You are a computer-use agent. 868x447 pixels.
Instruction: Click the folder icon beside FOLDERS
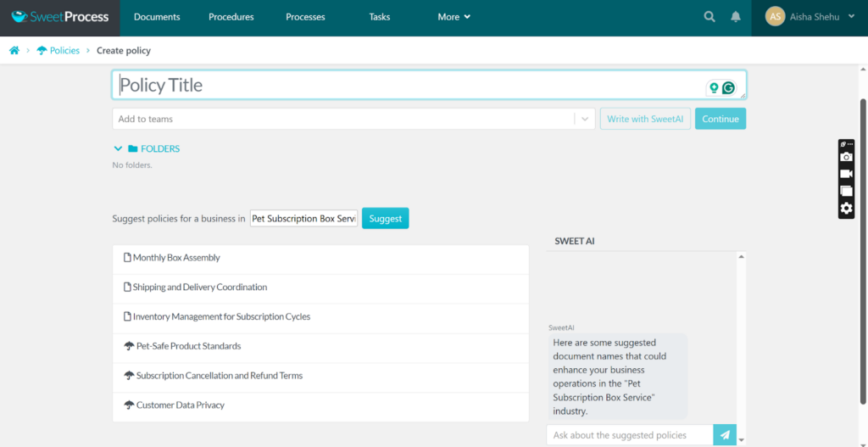[x=133, y=149]
